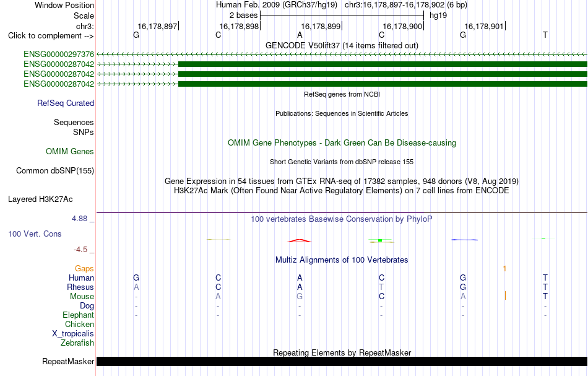Click the Sequences track label

(x=74, y=122)
